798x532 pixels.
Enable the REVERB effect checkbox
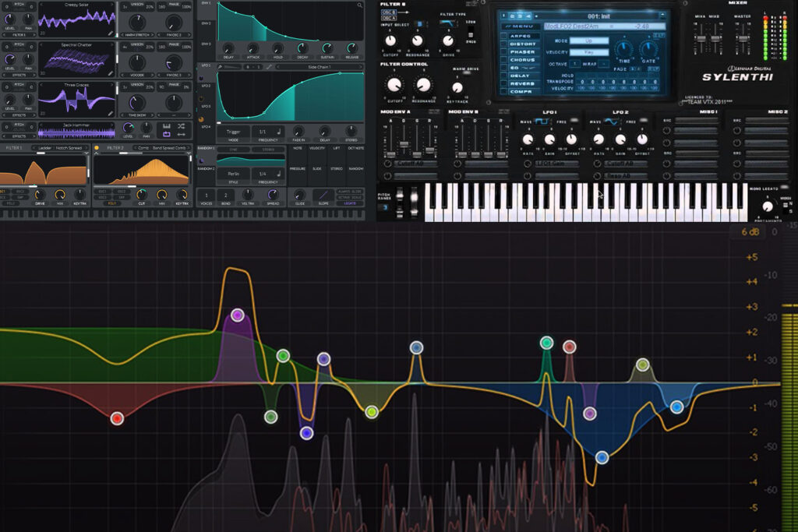click(504, 83)
